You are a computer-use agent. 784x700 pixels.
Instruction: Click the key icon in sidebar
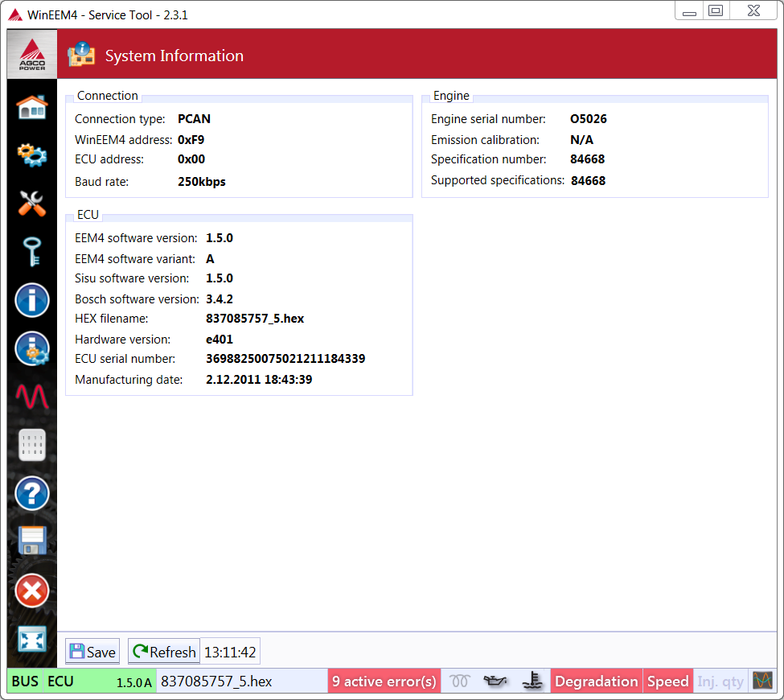point(32,252)
